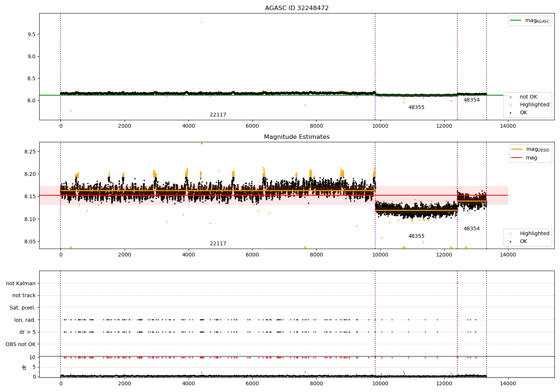Click the "not track" axis label
This screenshot has height=392, width=560.
(x=24, y=295)
